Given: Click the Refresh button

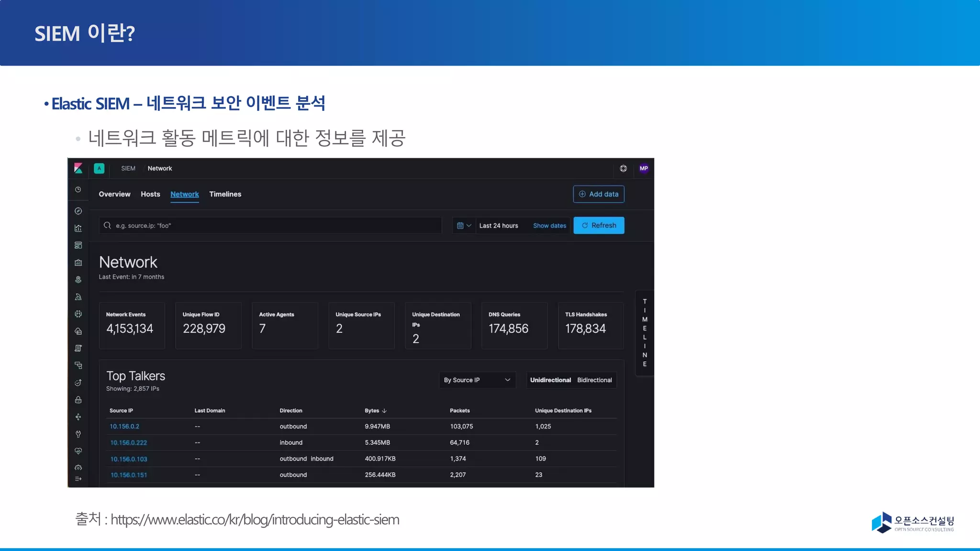Looking at the screenshot, I should tap(599, 226).
